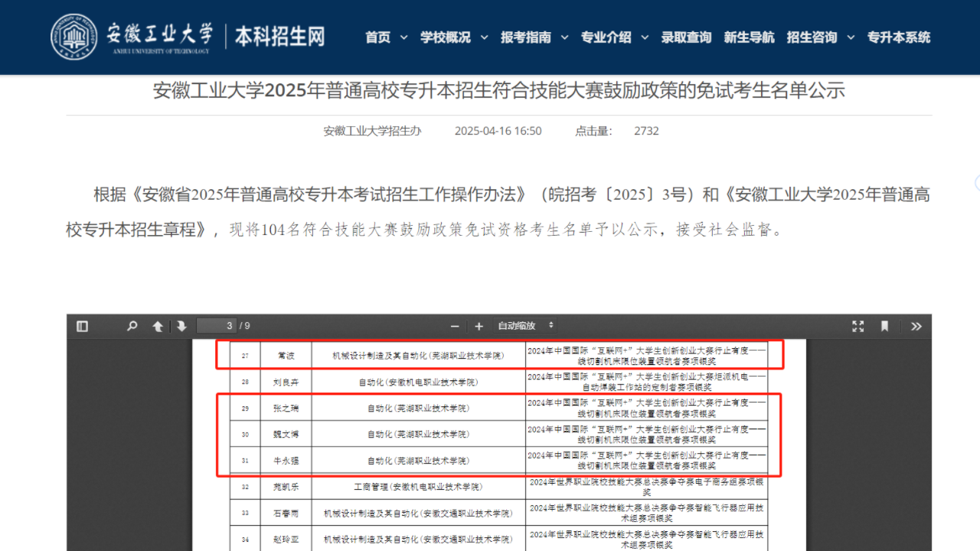Open the 录取查询 page
Image resolution: width=980 pixels, height=551 pixels.
tap(686, 37)
